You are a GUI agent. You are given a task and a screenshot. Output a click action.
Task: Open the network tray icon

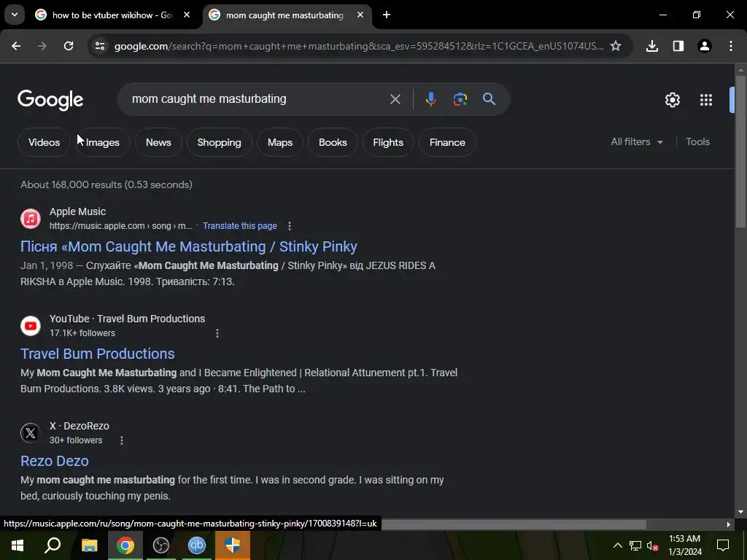[635, 545]
